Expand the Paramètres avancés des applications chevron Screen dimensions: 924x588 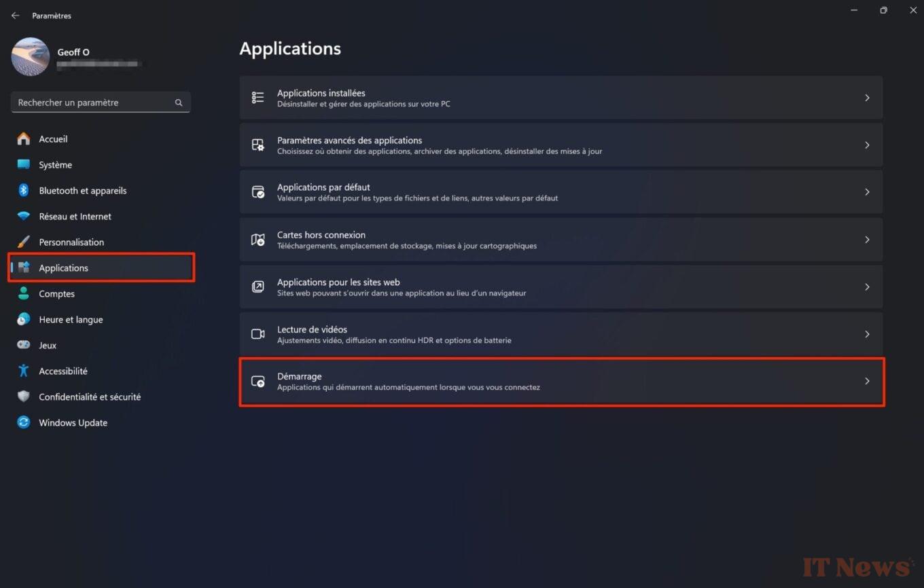867,145
